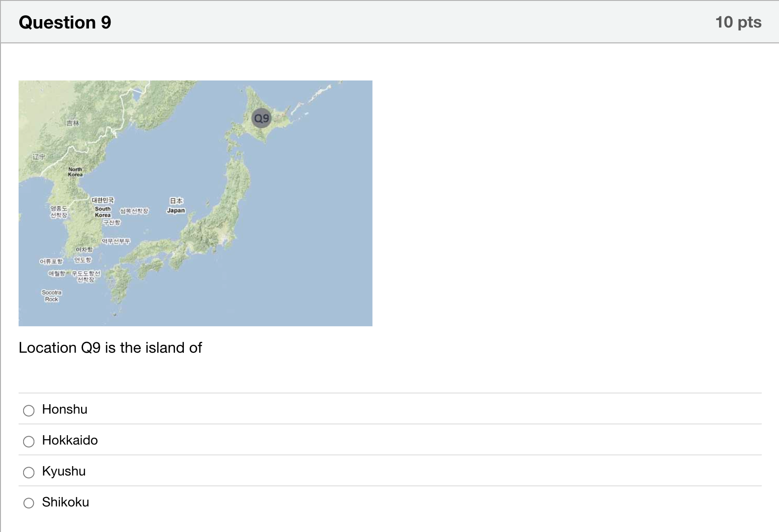Viewport: 779px width, 532px height.
Task: Click the Hokkaido answer text
Action: tap(70, 440)
